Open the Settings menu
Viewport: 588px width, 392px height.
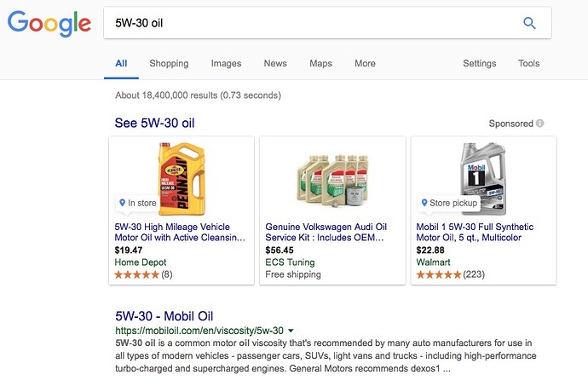[479, 63]
